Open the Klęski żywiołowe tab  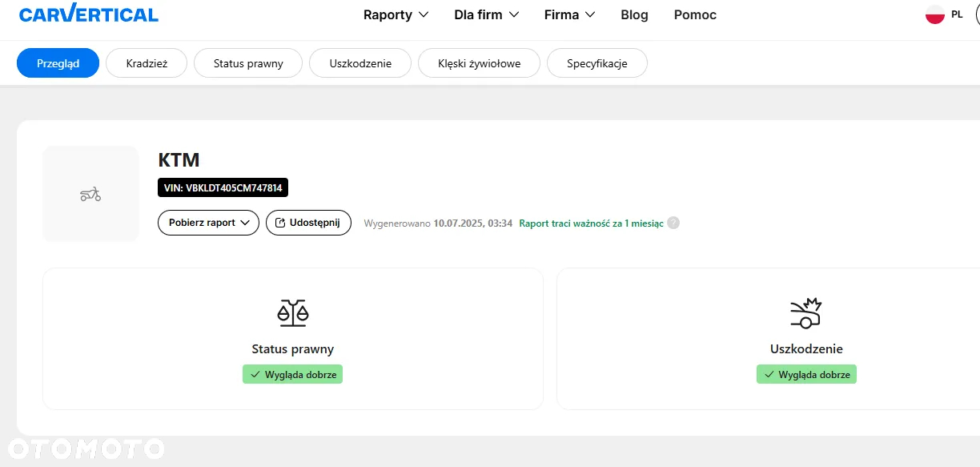pos(479,63)
